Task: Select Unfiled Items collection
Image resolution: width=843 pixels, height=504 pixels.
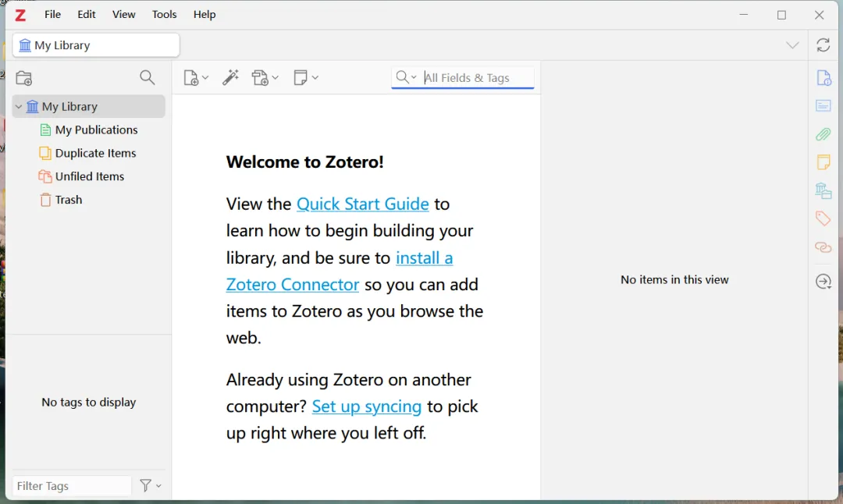Action: [x=89, y=176]
